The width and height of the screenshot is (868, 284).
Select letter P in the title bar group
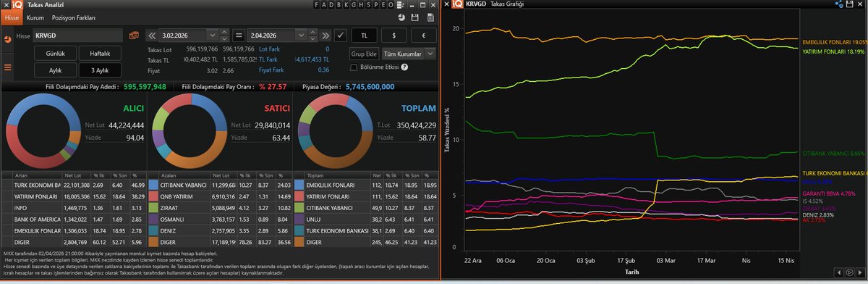(375, 4)
